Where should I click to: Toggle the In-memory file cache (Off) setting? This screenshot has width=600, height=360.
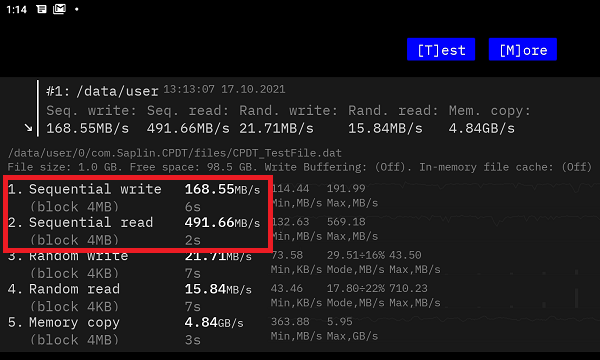[505, 167]
